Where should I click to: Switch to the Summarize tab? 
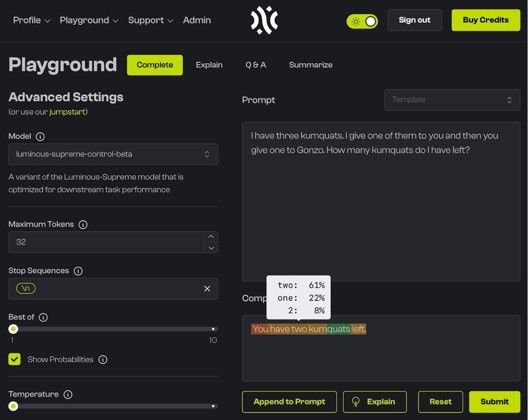coord(311,65)
